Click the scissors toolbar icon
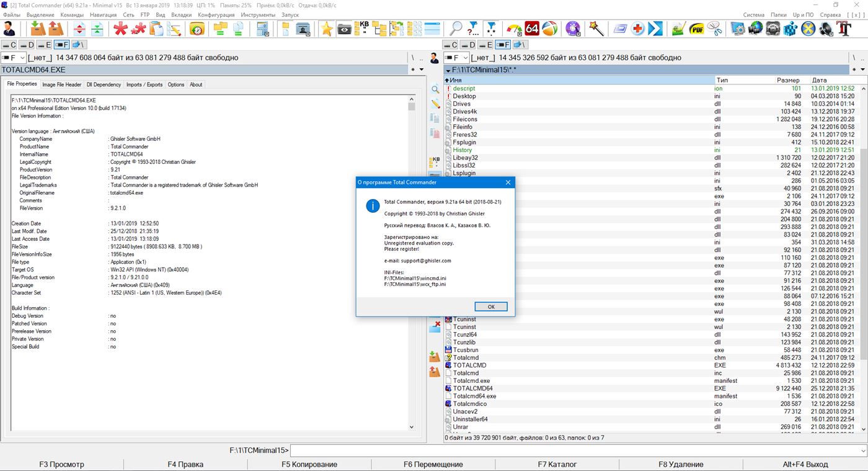This screenshot has height=471, width=868. click(715, 29)
